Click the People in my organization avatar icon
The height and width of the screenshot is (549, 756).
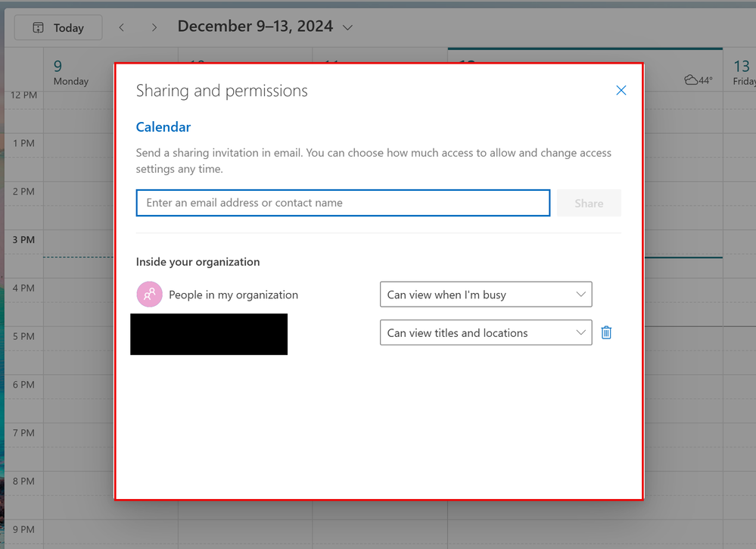(x=150, y=295)
